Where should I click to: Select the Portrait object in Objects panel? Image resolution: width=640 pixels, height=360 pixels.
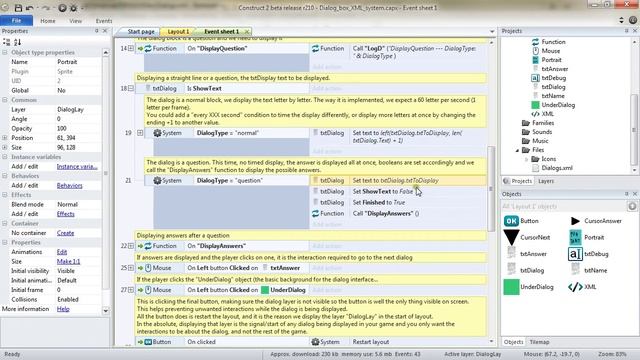575,237
